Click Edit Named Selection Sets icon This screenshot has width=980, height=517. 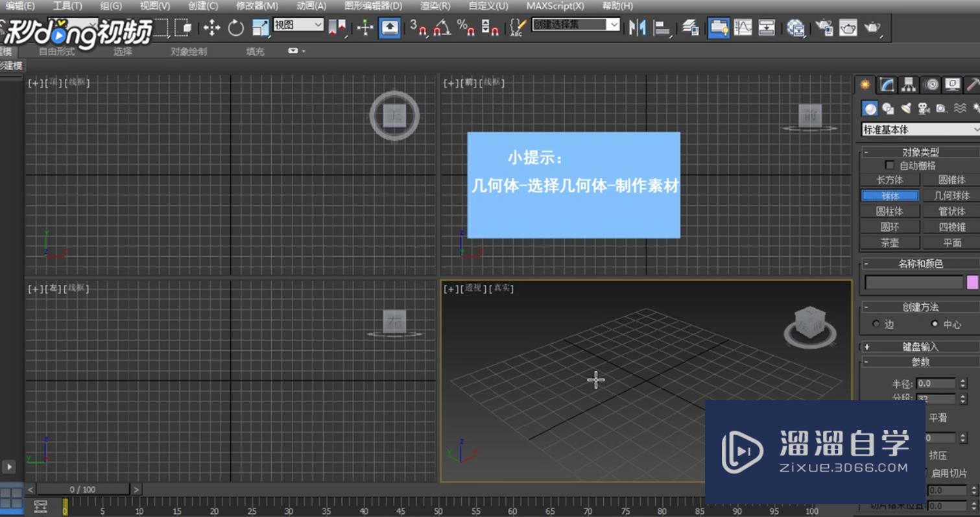point(518,27)
